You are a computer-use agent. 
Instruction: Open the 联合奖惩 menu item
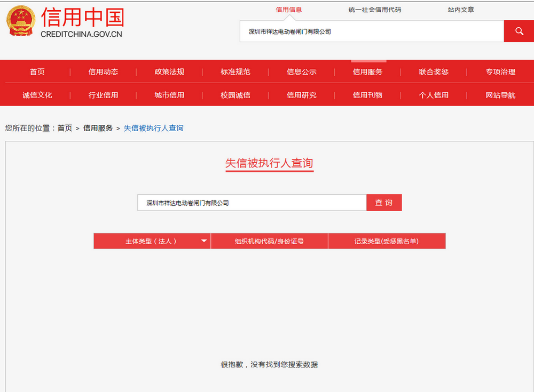[x=434, y=72]
